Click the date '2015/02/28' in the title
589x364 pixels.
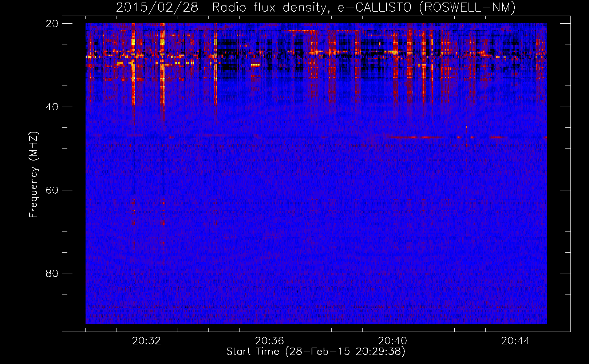coord(157,7)
